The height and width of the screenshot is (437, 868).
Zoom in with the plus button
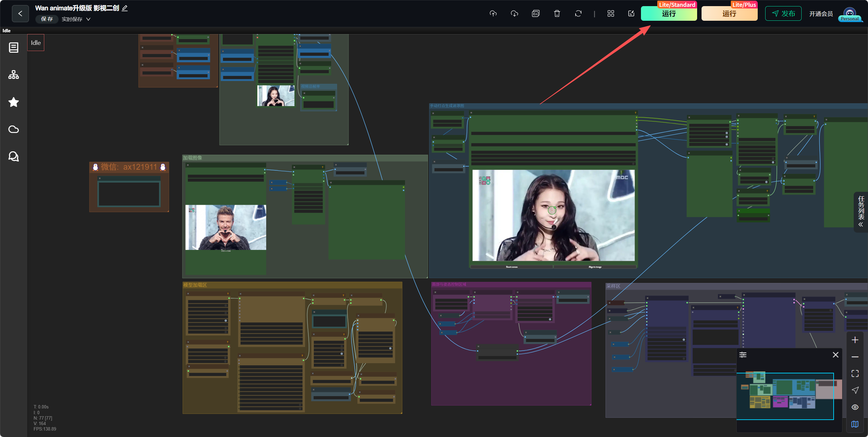click(855, 340)
